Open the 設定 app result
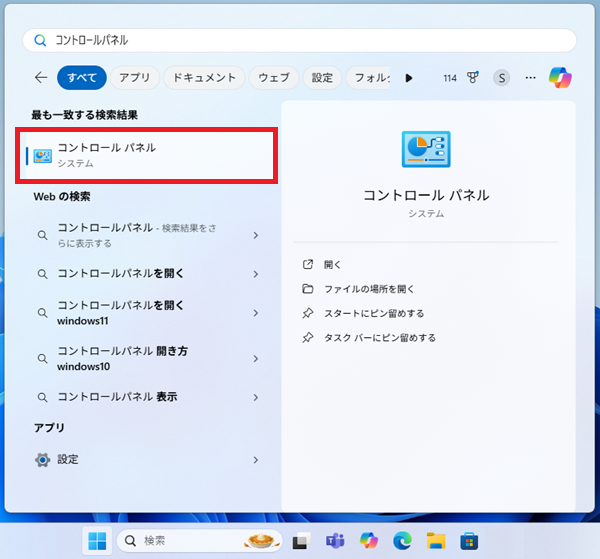This screenshot has width=600, height=559. coord(147,460)
